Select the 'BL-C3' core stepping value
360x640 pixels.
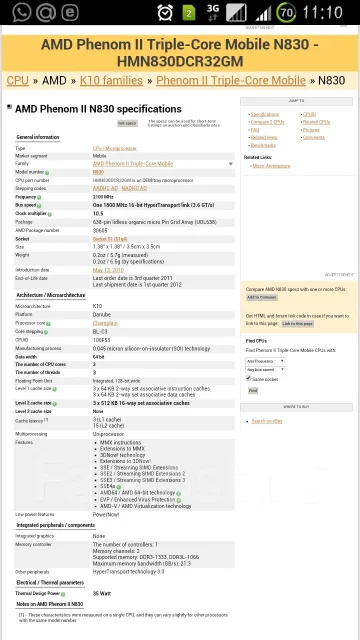point(100,332)
